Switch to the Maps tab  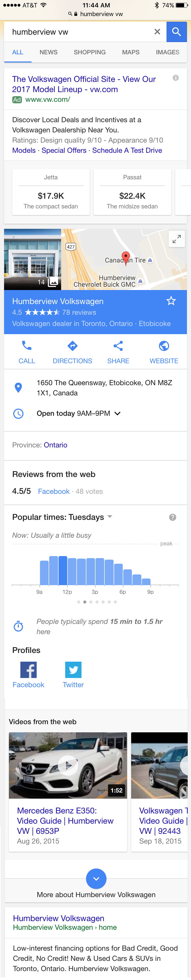click(x=131, y=52)
